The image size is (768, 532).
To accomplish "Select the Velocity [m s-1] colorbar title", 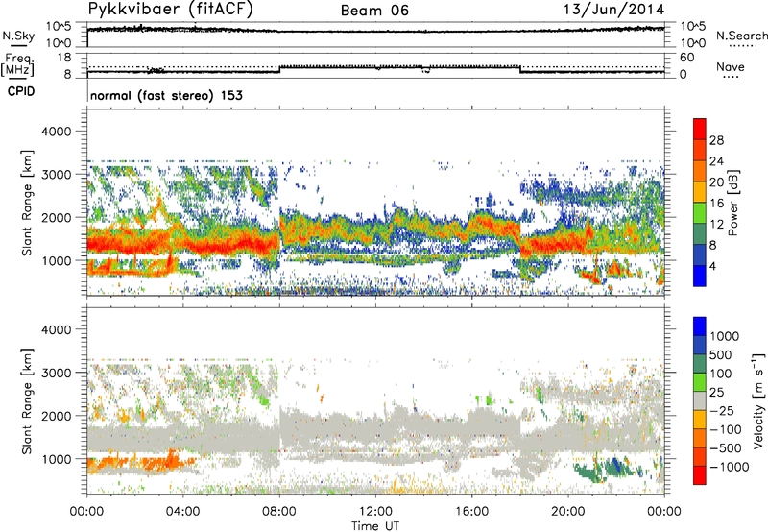I will [758, 400].
